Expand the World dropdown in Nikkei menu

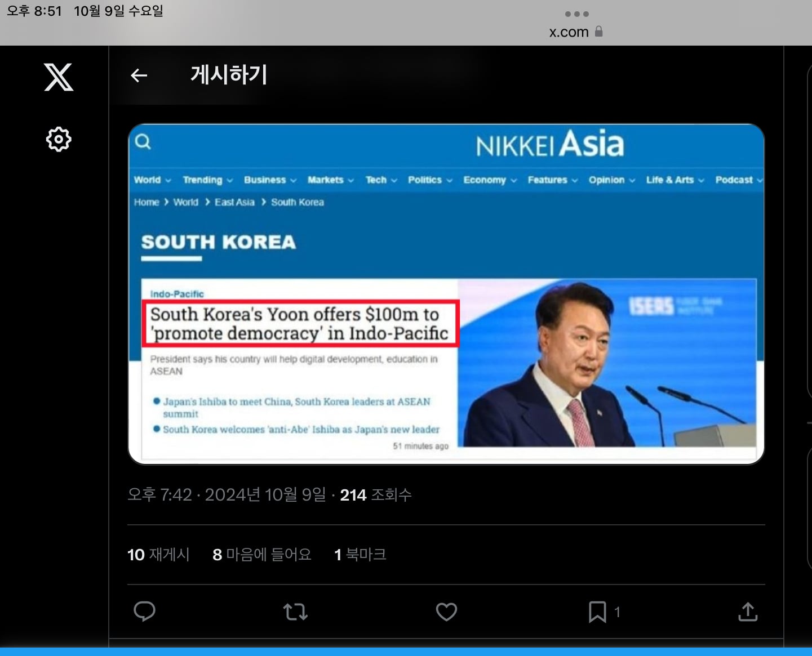click(152, 180)
